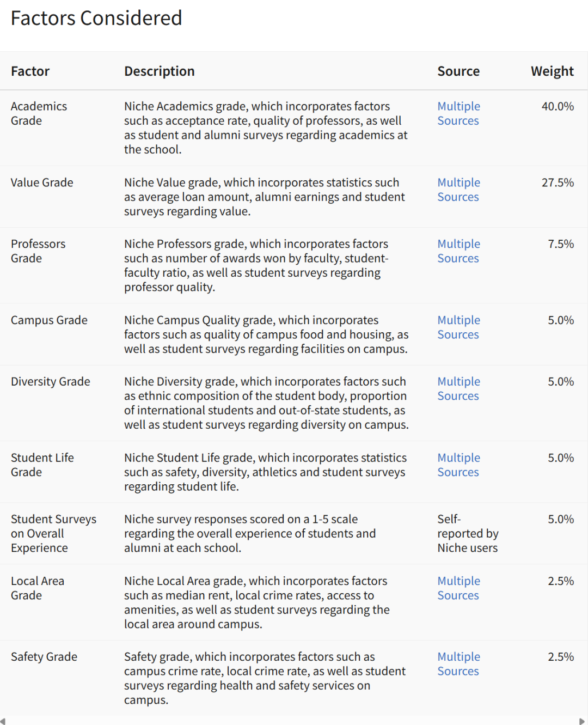The image size is (588, 725).
Task: Visit Multiple Sources link for Diversity Grade
Action: 458,389
